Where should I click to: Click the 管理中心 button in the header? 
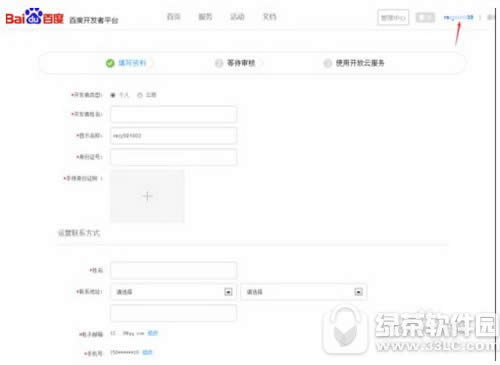[x=393, y=17]
